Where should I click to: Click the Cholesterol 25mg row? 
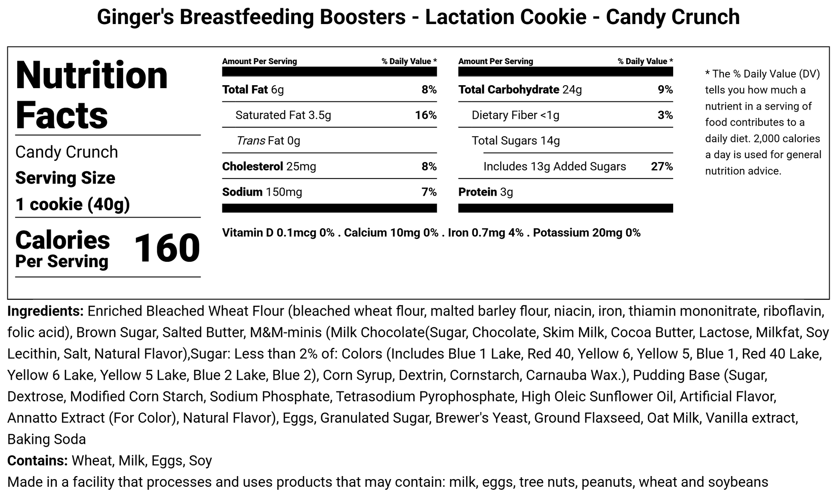point(329,166)
